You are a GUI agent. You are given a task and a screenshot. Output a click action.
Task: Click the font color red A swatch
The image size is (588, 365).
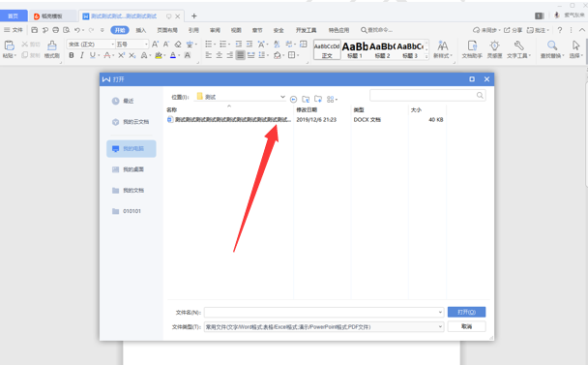coord(107,55)
